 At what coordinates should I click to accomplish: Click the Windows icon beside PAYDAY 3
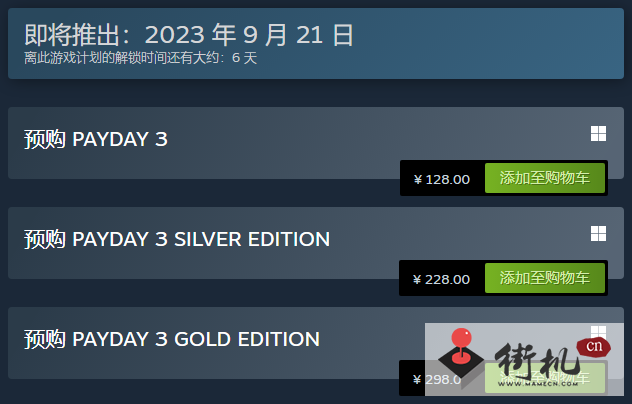(x=598, y=134)
